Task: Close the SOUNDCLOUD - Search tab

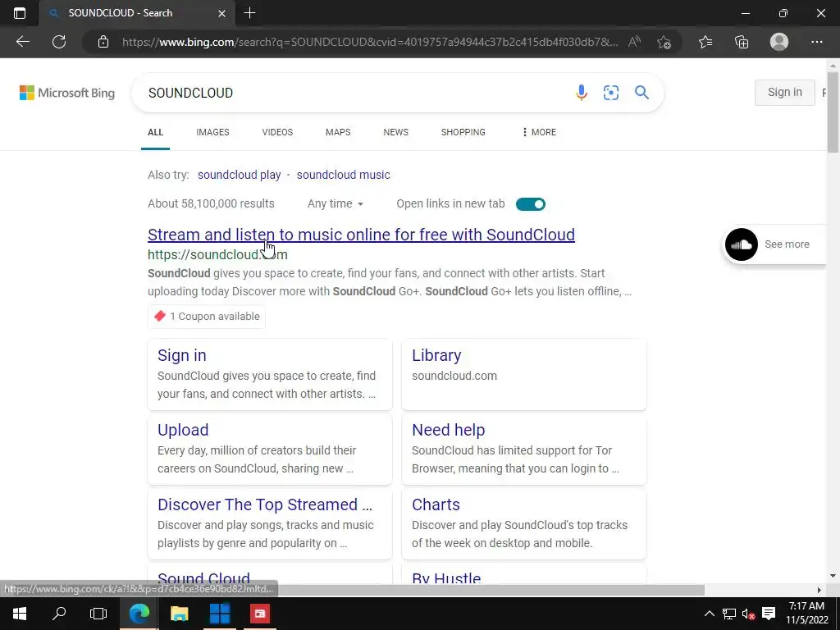Action: tap(221, 13)
